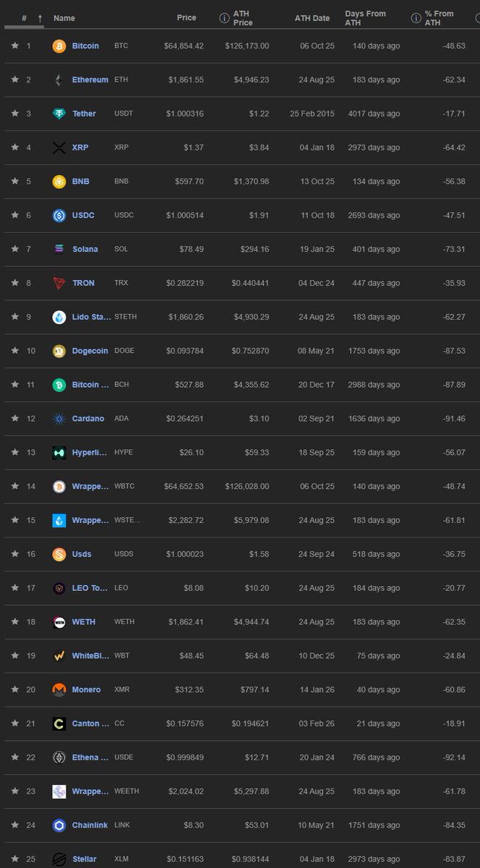Click the WEETH ticker symbol

click(127, 791)
